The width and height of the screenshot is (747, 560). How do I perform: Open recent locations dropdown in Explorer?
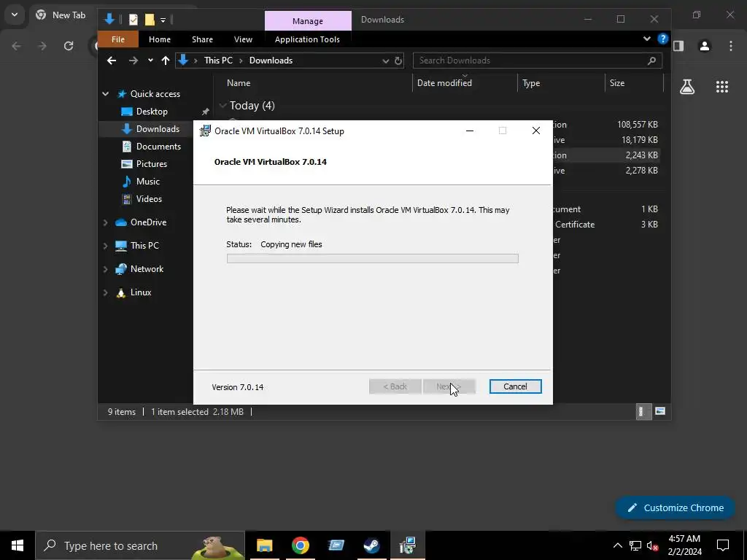(x=150, y=61)
